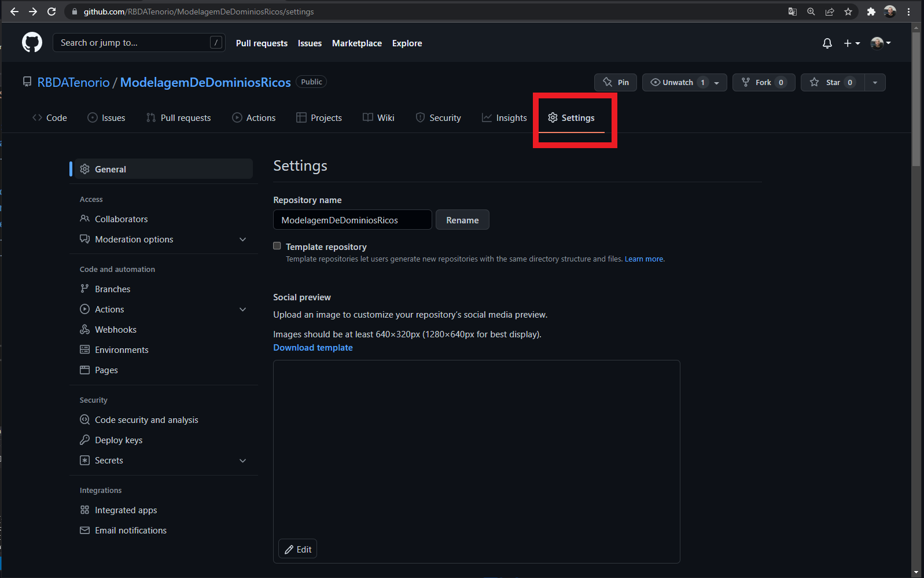Expand Moderation options chevron
This screenshot has height=578, width=924.
click(x=243, y=239)
